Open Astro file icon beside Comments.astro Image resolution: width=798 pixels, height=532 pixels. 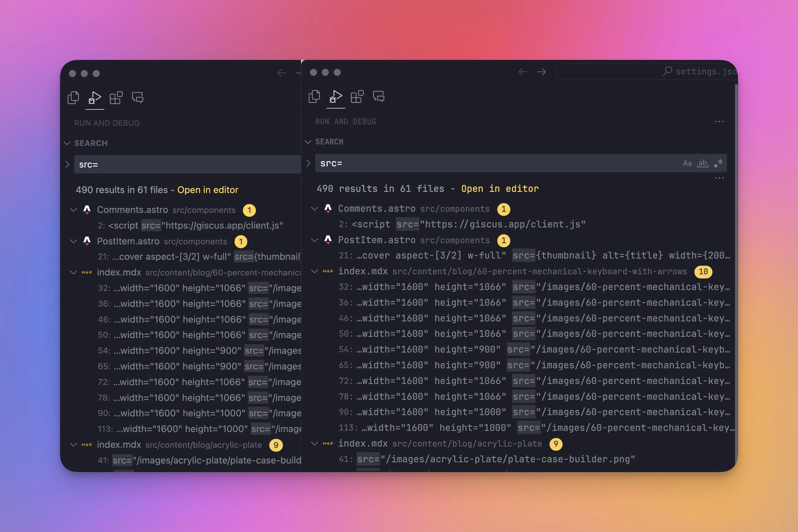pos(327,209)
